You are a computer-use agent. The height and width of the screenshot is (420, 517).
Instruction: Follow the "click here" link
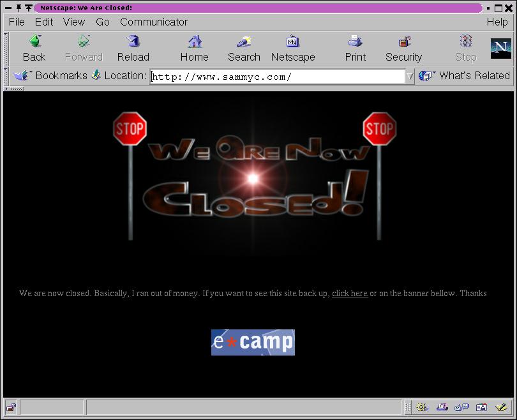pos(349,294)
